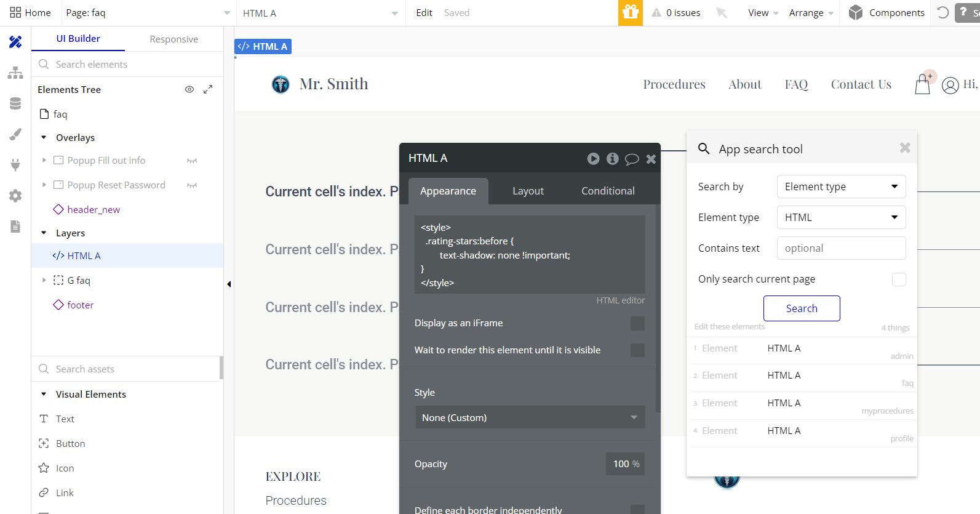Toggle visibility of Popup Fill out info

192,161
